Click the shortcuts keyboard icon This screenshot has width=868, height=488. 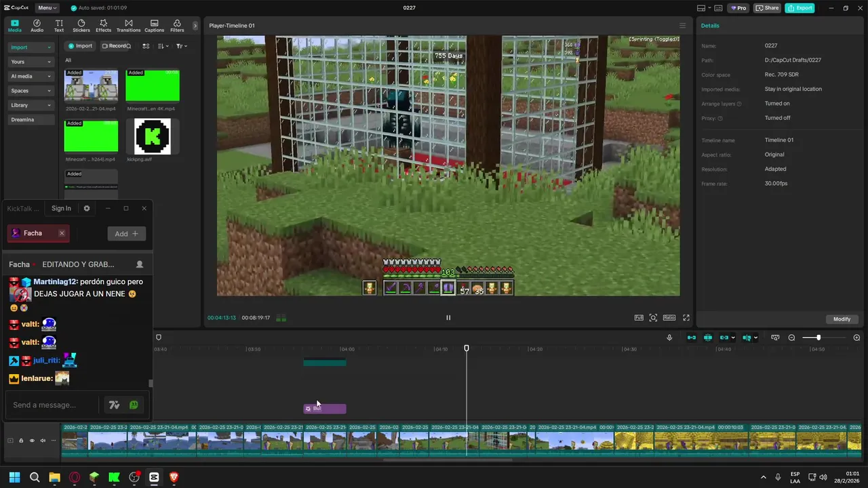(x=718, y=8)
